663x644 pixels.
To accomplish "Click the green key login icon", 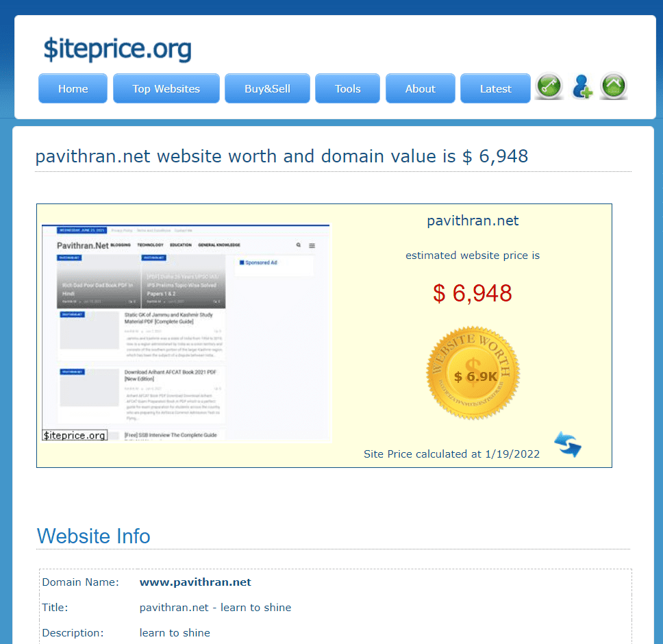I will (549, 87).
